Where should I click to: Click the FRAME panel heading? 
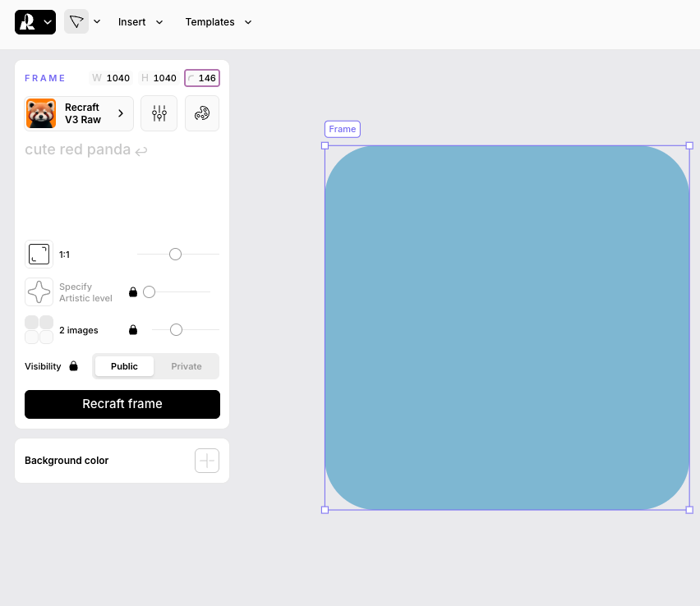click(x=45, y=78)
